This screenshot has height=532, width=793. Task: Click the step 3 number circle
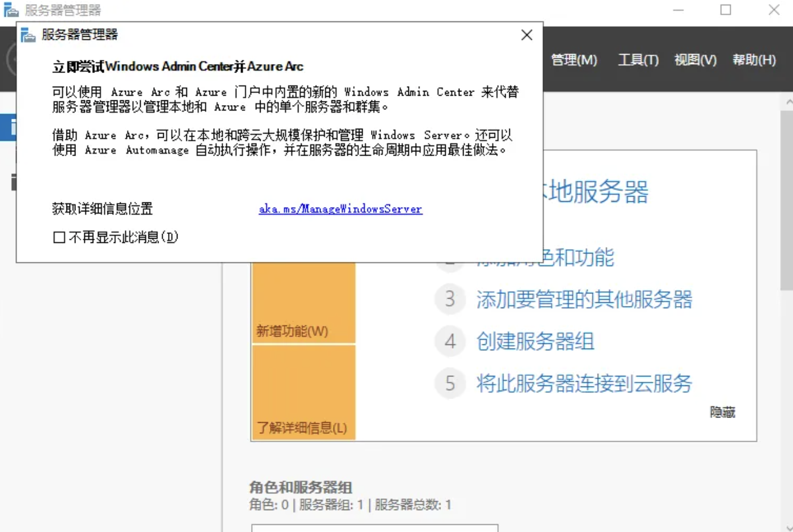(450, 299)
